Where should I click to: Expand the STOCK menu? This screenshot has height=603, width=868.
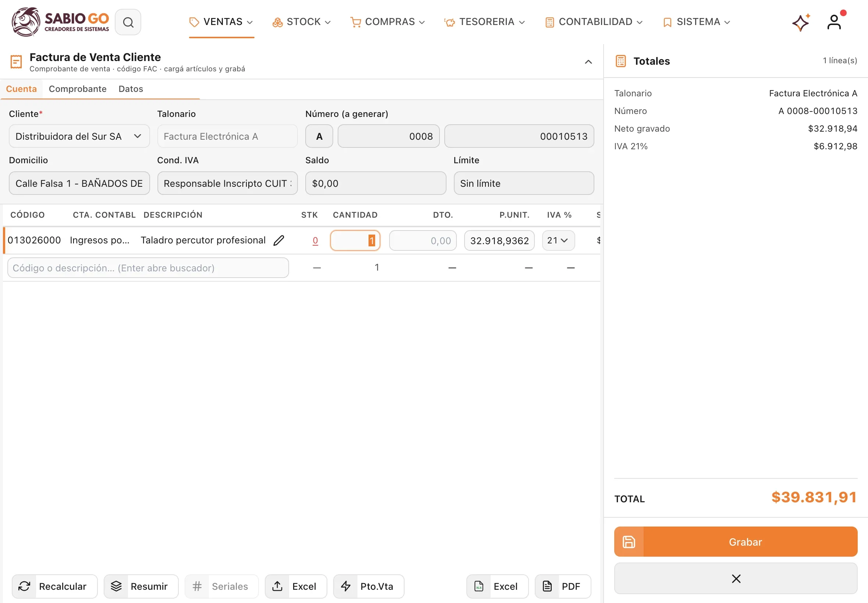coord(302,22)
